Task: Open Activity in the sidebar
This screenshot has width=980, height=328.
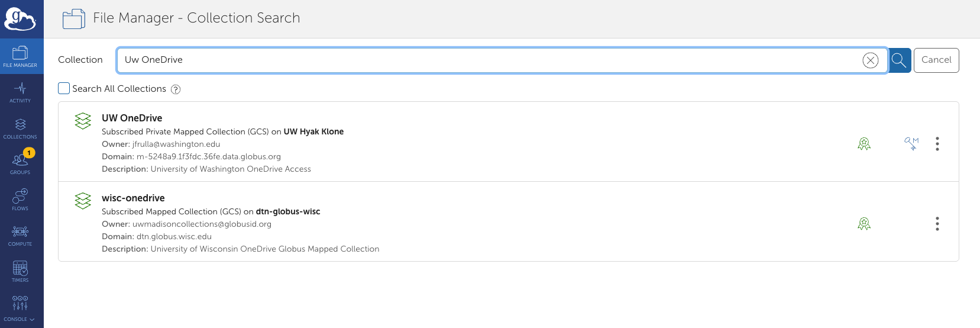Action: (x=20, y=92)
